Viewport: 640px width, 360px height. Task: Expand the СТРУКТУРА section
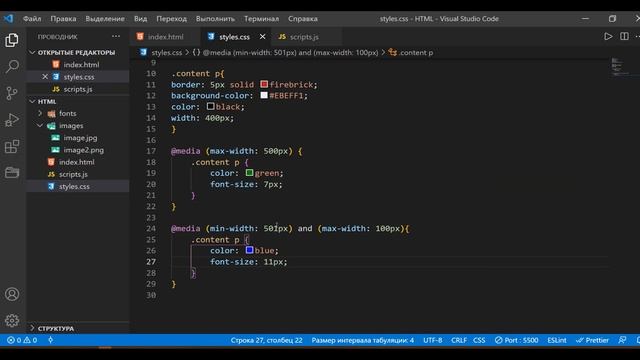(56, 328)
